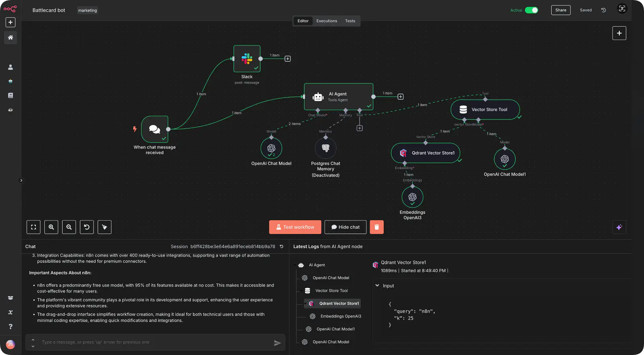Click the Hide chat button

click(x=345, y=227)
